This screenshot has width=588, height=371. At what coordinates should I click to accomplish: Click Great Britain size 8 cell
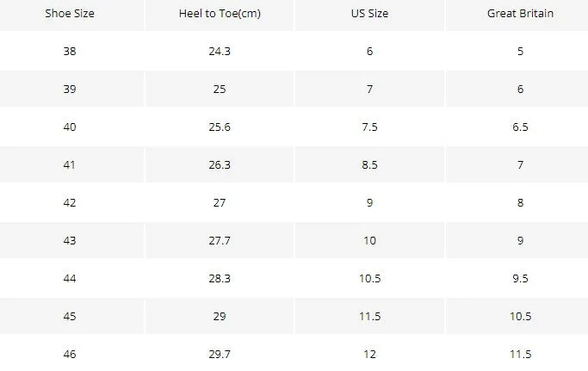click(520, 202)
